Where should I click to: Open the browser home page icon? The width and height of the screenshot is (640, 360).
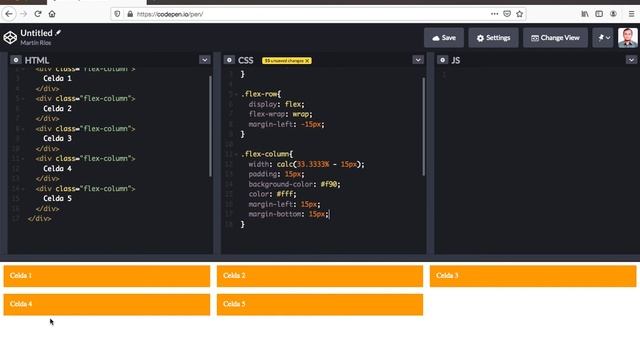pyautogui.click(x=52, y=14)
